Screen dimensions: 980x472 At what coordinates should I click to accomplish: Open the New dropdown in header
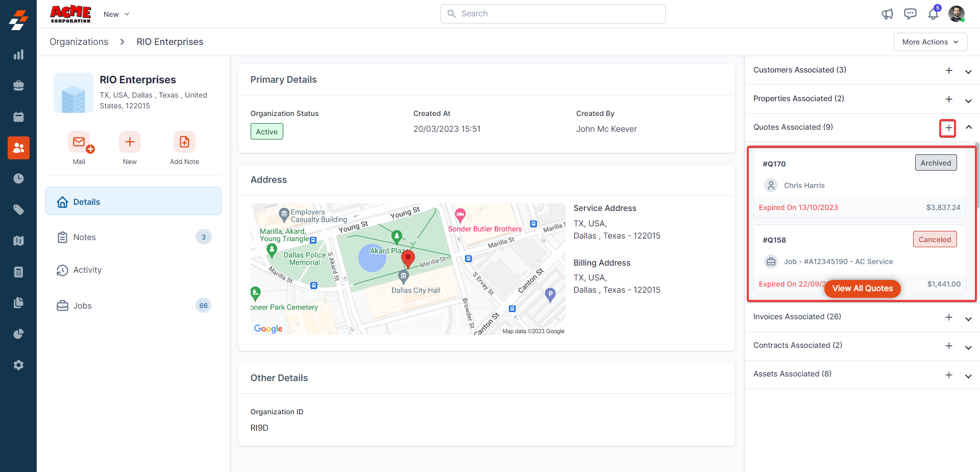pyautogui.click(x=116, y=14)
